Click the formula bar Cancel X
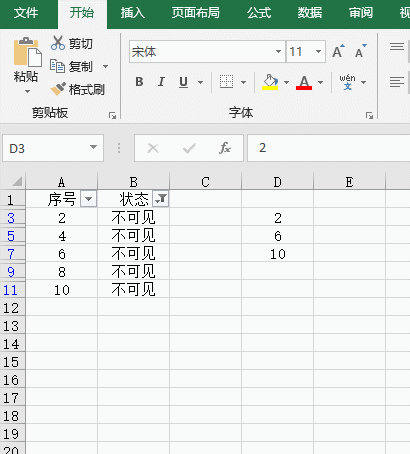The width and height of the screenshot is (410, 454). 153,148
